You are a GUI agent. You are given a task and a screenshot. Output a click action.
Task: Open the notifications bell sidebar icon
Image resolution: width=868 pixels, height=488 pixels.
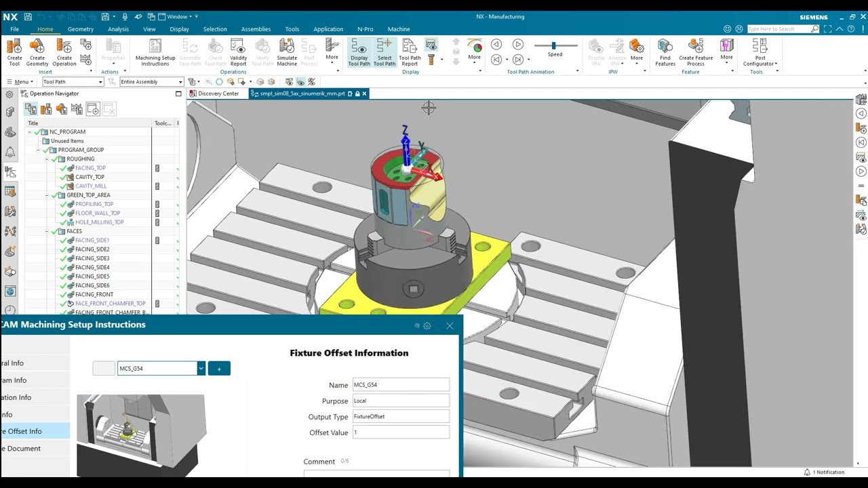[x=9, y=152]
